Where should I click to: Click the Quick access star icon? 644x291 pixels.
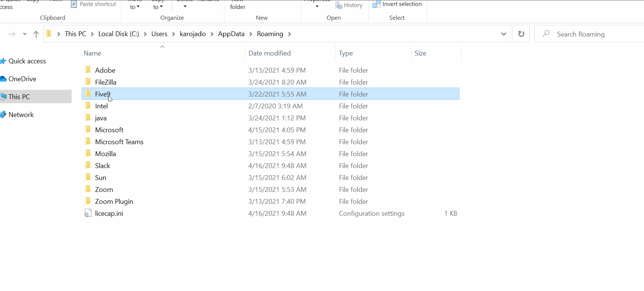(x=3, y=61)
